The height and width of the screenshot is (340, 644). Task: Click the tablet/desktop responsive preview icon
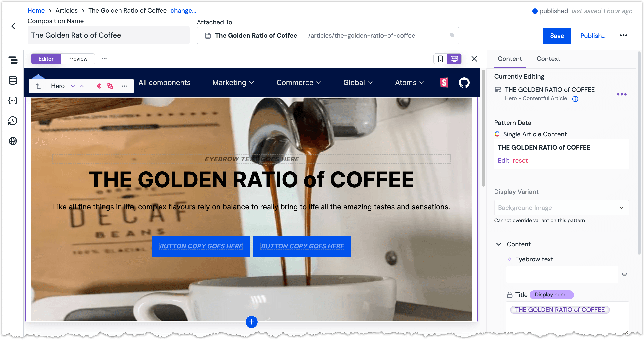pos(455,59)
